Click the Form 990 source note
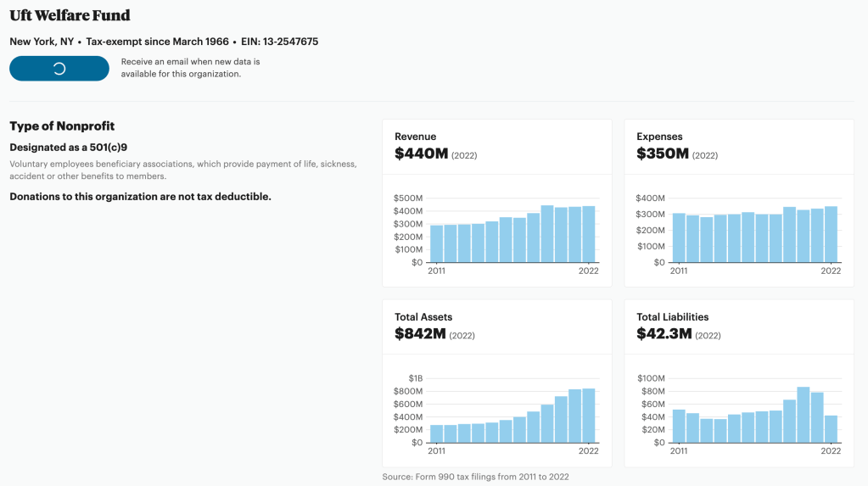868x486 pixels. [475, 477]
